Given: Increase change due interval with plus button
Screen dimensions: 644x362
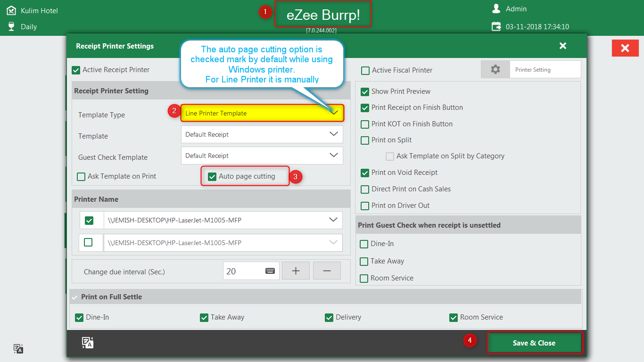Looking at the screenshot, I should (296, 271).
